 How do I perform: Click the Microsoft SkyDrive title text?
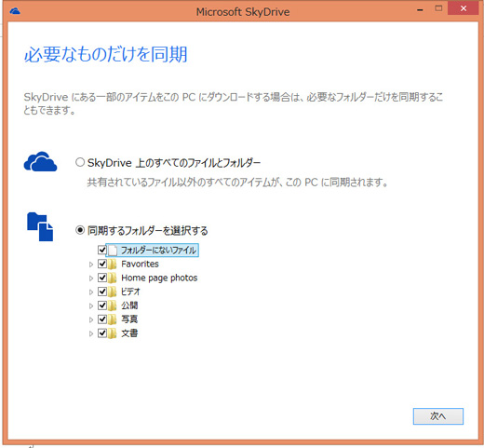click(x=243, y=12)
